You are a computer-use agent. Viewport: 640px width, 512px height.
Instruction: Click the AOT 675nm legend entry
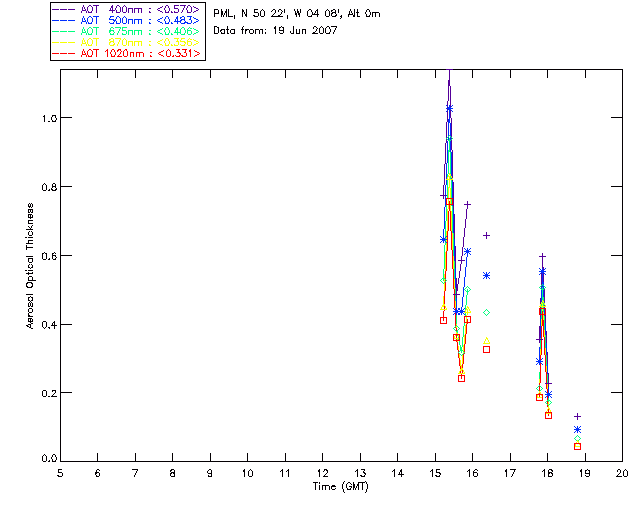(x=127, y=31)
